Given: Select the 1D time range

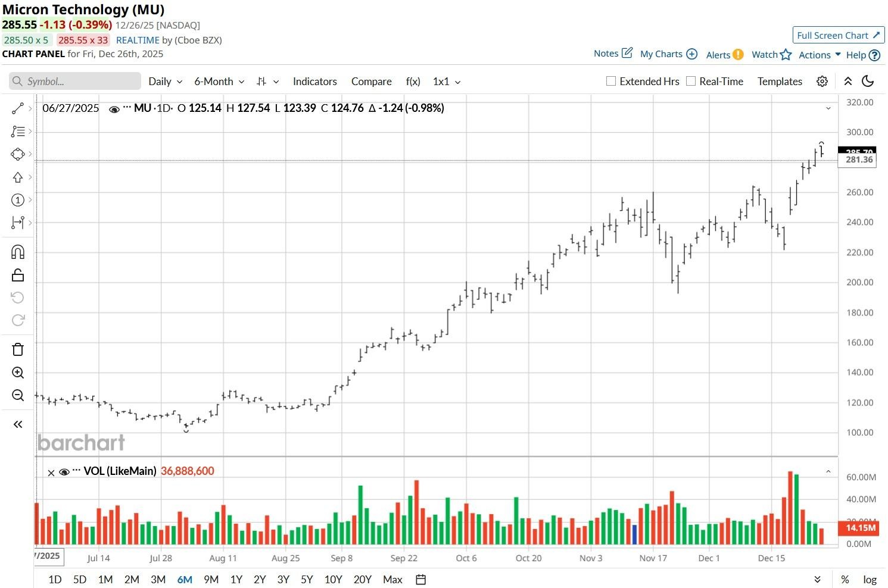Looking at the screenshot, I should pos(55,580).
